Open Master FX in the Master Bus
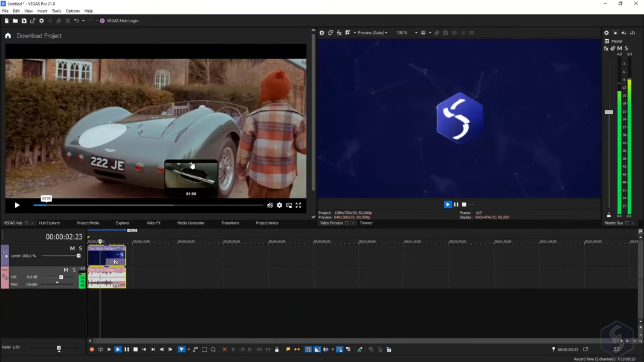Viewport: 644px width, 362px height. click(x=606, y=48)
